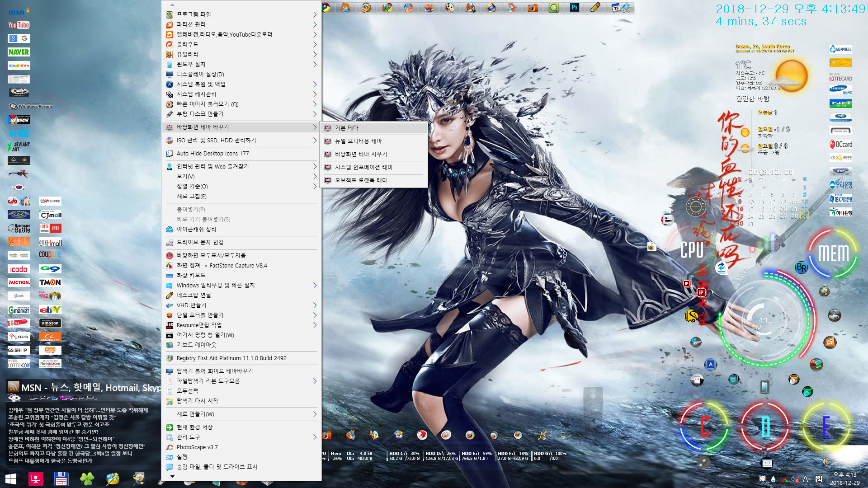Expand 시스템 복원 및 백업 submenu
The height and width of the screenshot is (488, 868).
(241, 84)
